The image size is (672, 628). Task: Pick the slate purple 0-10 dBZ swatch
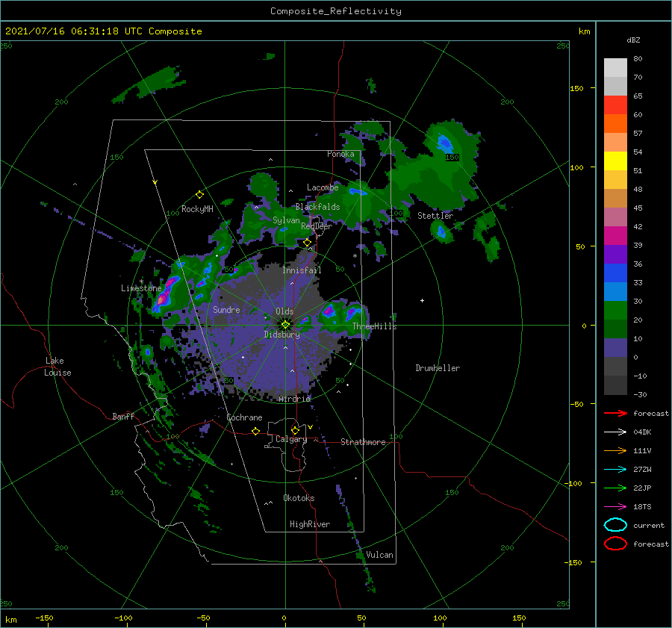615,348
